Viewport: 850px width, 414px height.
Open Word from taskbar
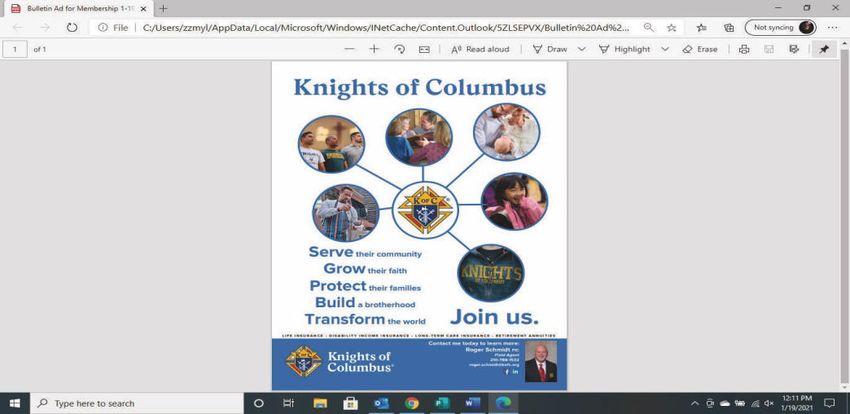click(x=473, y=403)
